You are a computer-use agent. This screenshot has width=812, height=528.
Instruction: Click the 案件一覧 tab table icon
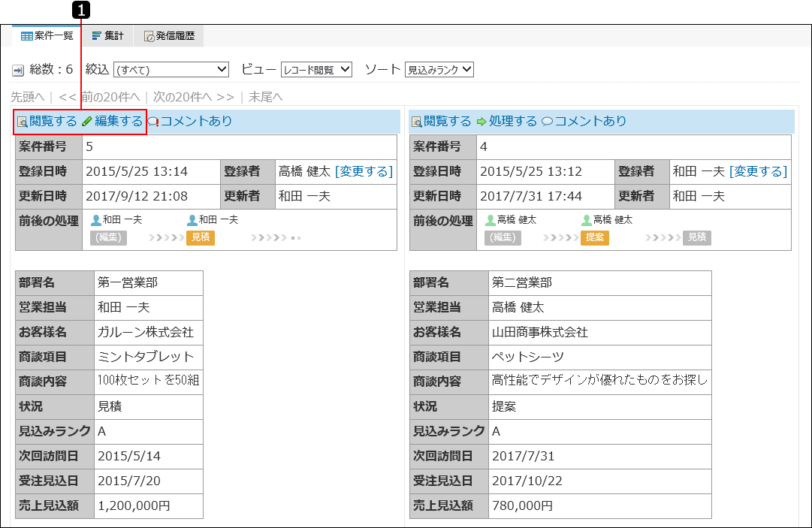click(x=27, y=36)
